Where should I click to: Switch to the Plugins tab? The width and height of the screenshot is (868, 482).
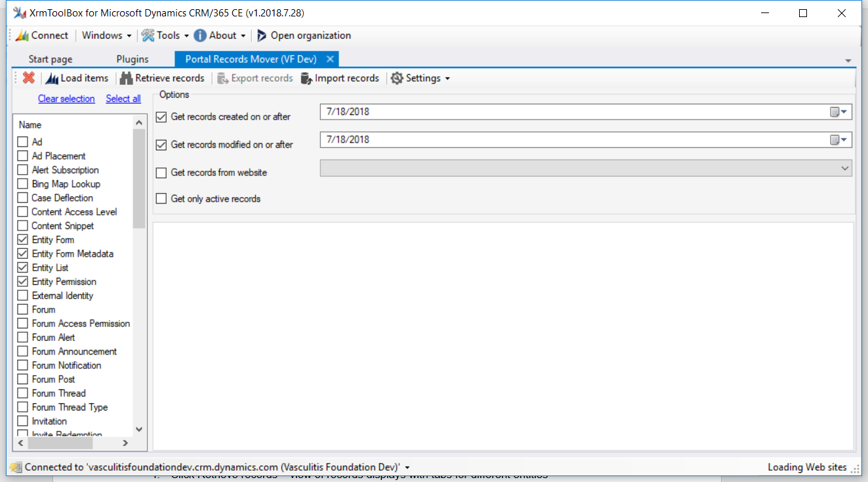133,59
